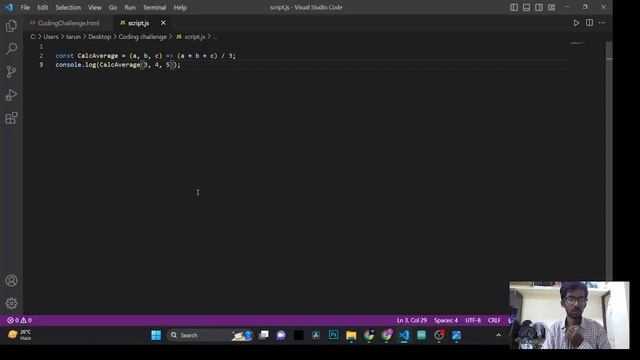Click the Ln 3, Col 29 status item
The width and height of the screenshot is (640, 360).
click(x=411, y=320)
